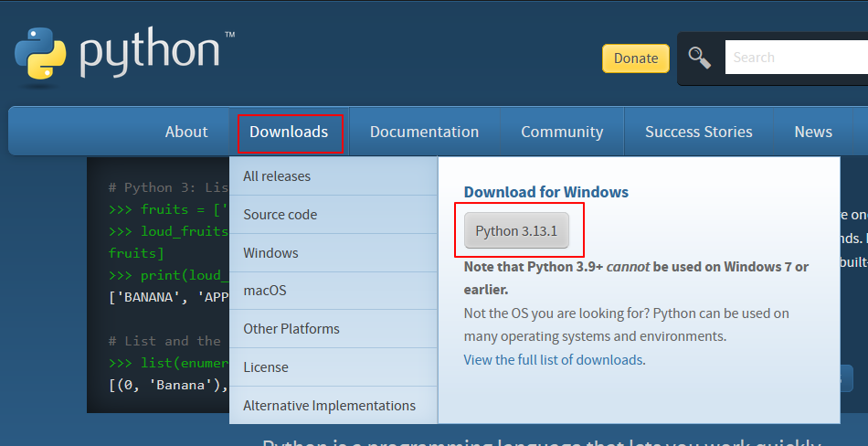Image resolution: width=868 pixels, height=446 pixels.
Task: Choose Windows in the Downloads submenu
Action: pyautogui.click(x=333, y=252)
